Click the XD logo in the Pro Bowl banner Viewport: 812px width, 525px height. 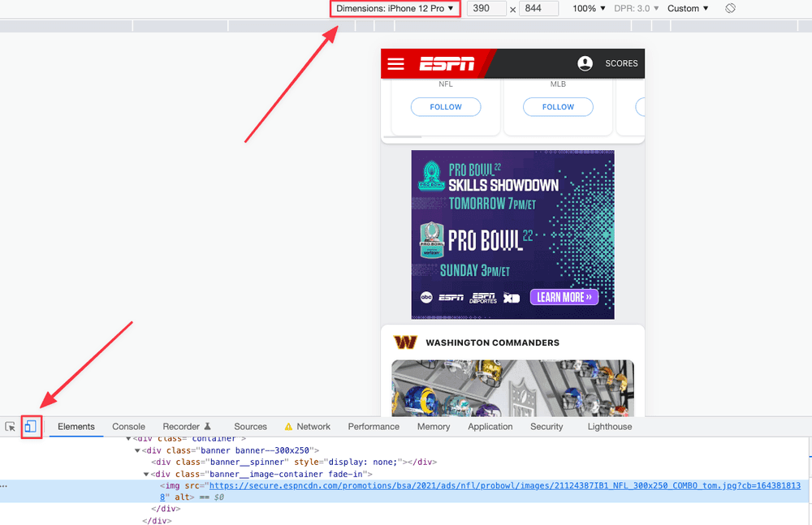512,298
